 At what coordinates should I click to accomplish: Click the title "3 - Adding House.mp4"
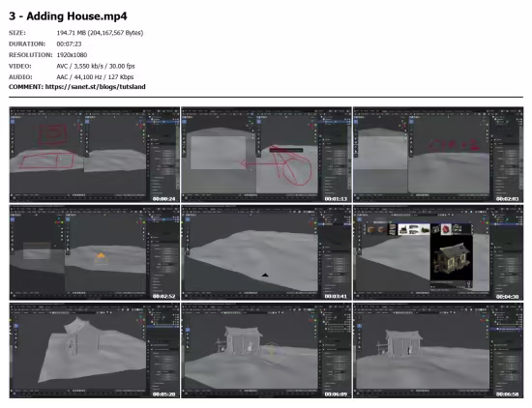click(x=68, y=15)
